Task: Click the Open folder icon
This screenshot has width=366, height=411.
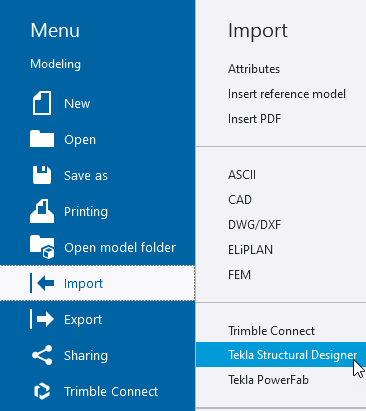Action: 42,139
